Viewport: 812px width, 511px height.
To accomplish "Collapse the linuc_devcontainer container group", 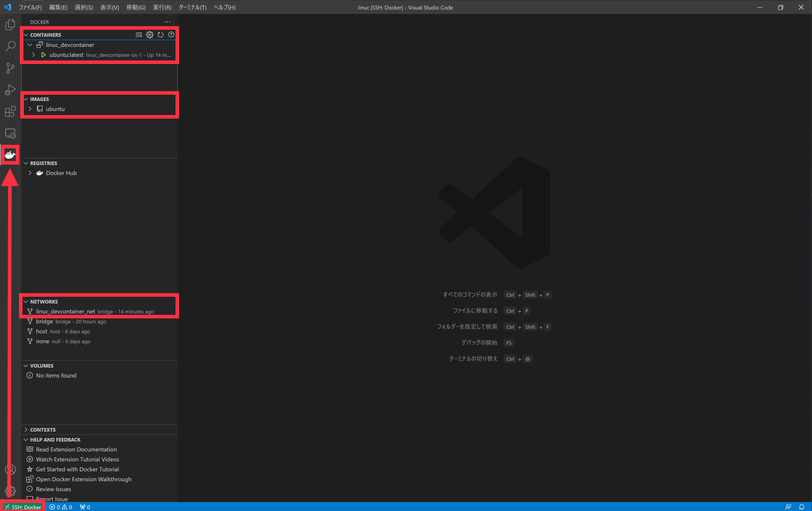I will coord(30,45).
